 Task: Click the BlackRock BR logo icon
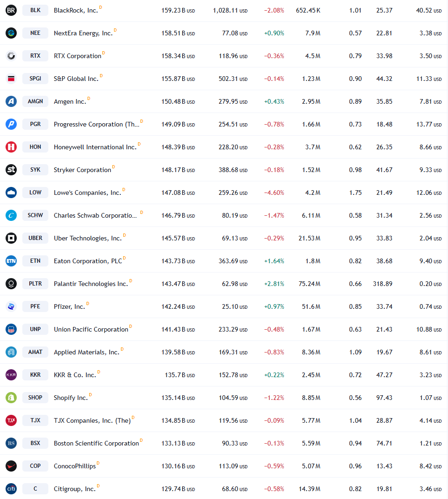click(11, 10)
